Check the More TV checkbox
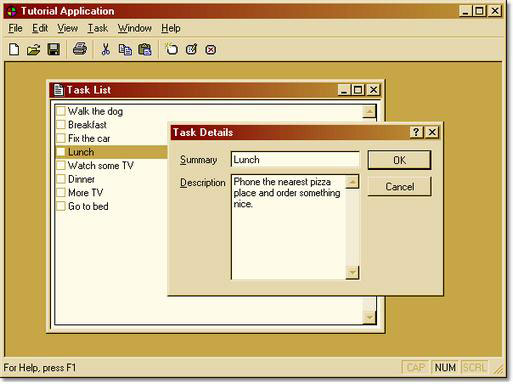Image resolution: width=513 pixels, height=384 pixels. pos(61,192)
